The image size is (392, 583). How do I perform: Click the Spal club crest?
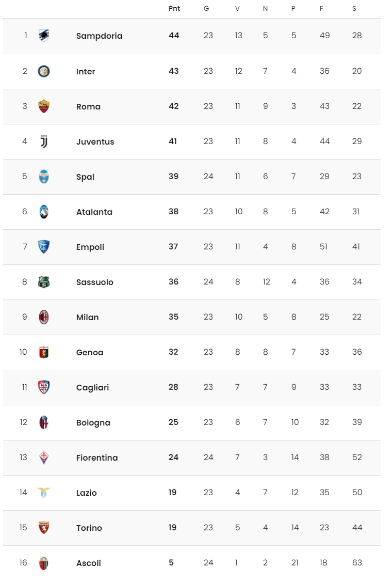(44, 177)
